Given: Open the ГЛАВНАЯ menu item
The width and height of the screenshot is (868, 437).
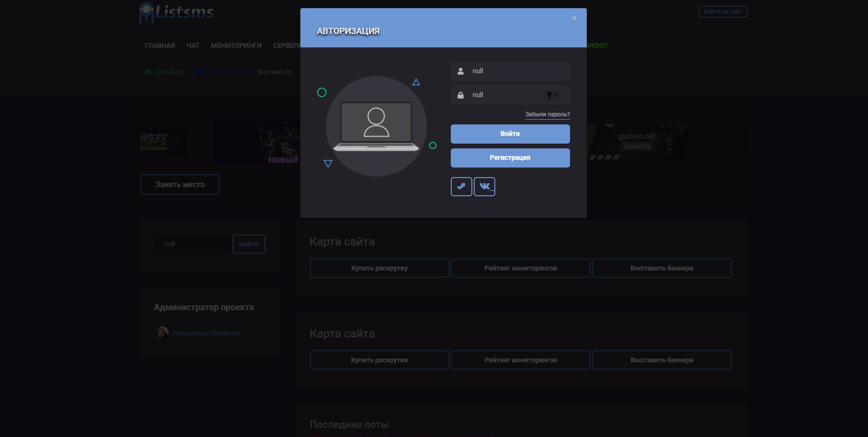Looking at the screenshot, I should [x=160, y=45].
